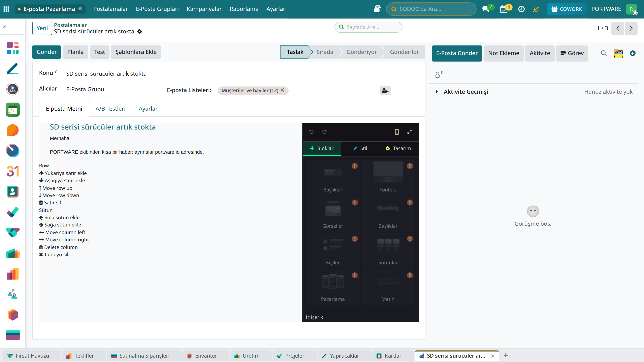Add a new bottom tab with plus
The width and height of the screenshot is (644, 362).
[x=506, y=356]
